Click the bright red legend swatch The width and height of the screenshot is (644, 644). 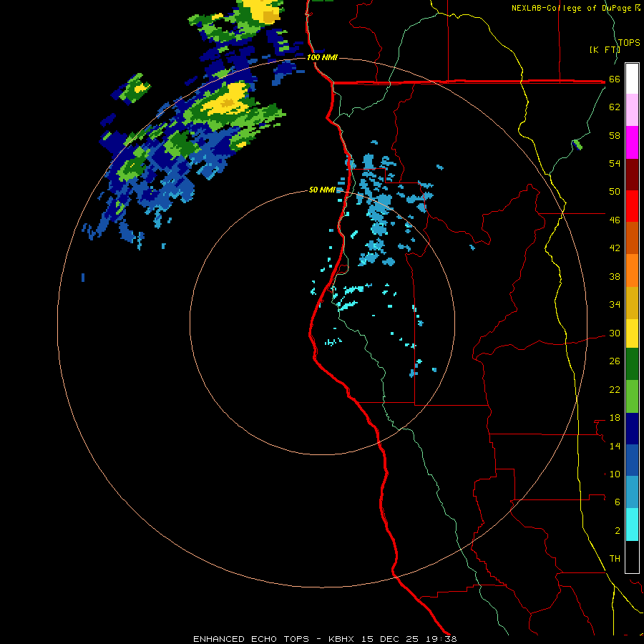[632, 206]
